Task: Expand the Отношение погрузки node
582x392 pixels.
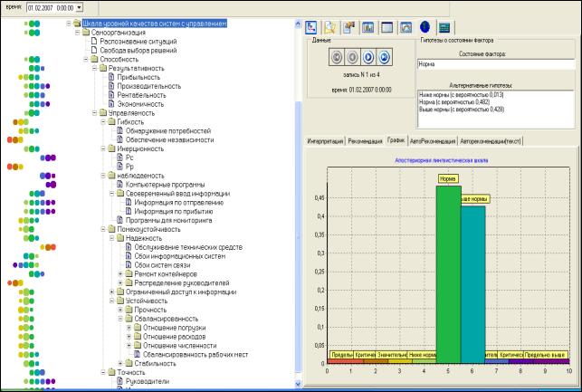Action: [x=129, y=328]
